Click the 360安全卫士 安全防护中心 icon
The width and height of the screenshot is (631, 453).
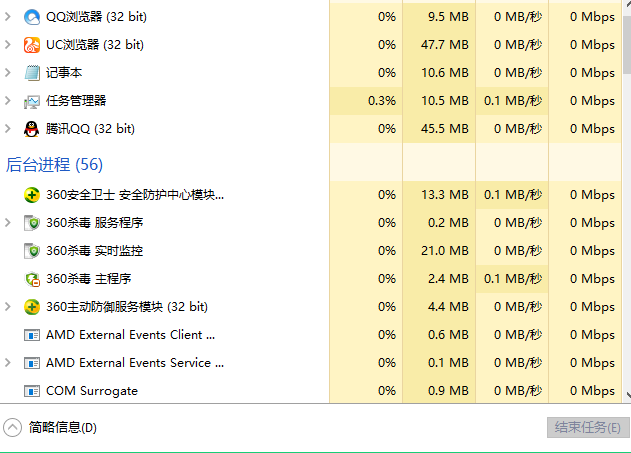(x=32, y=195)
